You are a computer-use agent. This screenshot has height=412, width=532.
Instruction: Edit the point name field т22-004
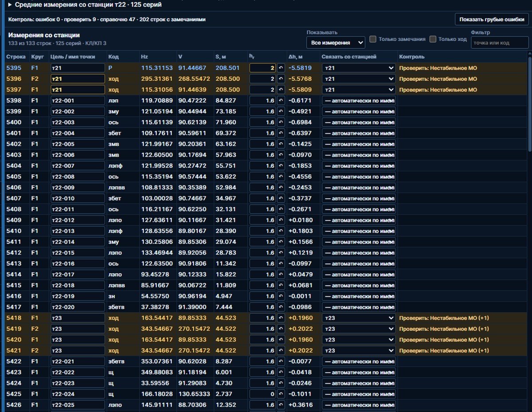(x=78, y=133)
